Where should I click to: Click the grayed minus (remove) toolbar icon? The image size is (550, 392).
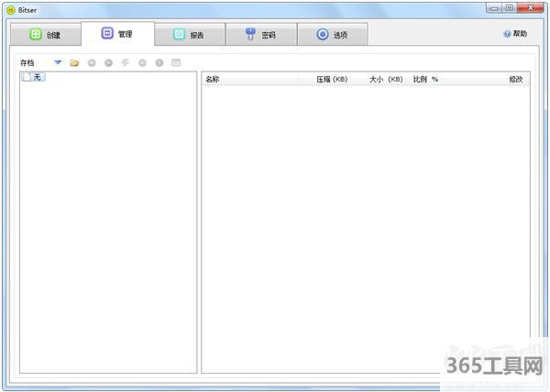(x=108, y=62)
